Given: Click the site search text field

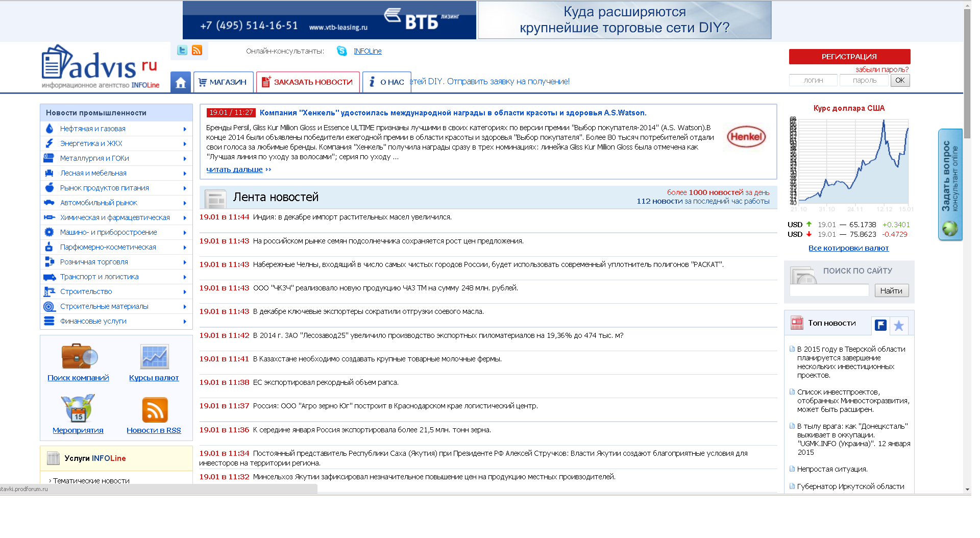Looking at the screenshot, I should coord(829,290).
